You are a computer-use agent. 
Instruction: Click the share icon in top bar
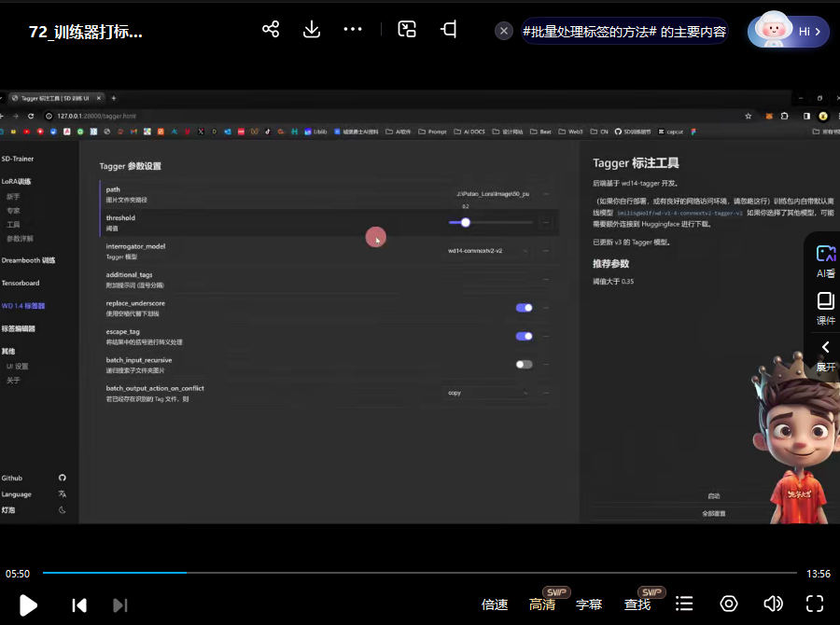(271, 30)
